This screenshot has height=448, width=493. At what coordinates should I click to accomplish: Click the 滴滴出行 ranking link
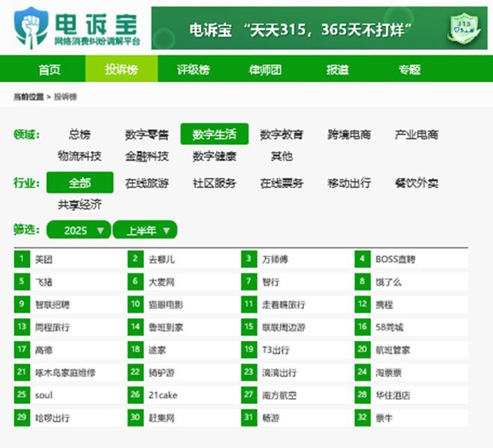tap(279, 373)
